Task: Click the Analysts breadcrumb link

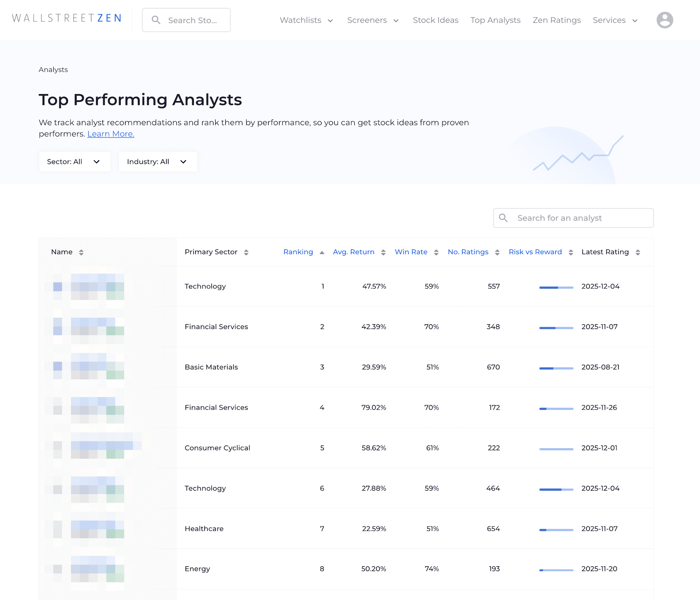Action: [x=53, y=70]
